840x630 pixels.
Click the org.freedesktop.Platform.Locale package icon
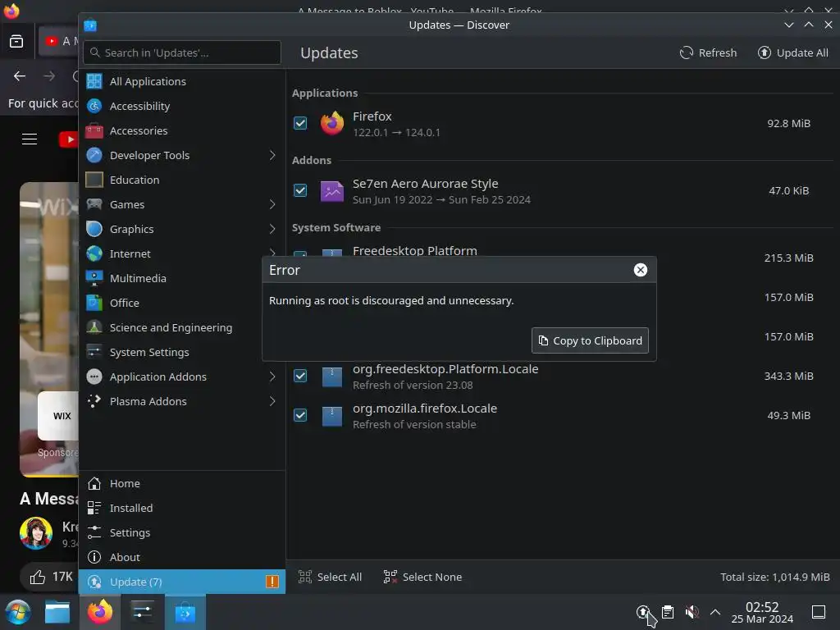(332, 377)
